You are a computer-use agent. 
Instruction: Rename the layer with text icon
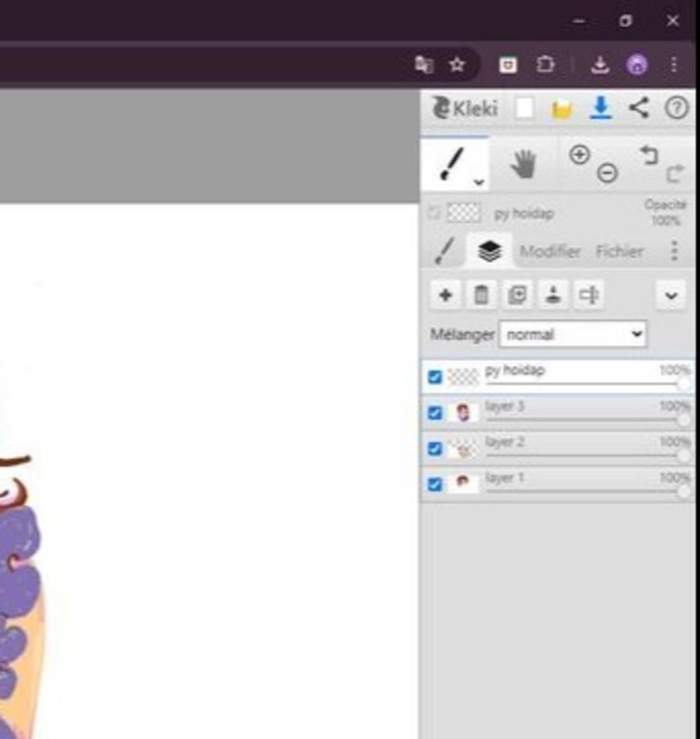coord(589,295)
